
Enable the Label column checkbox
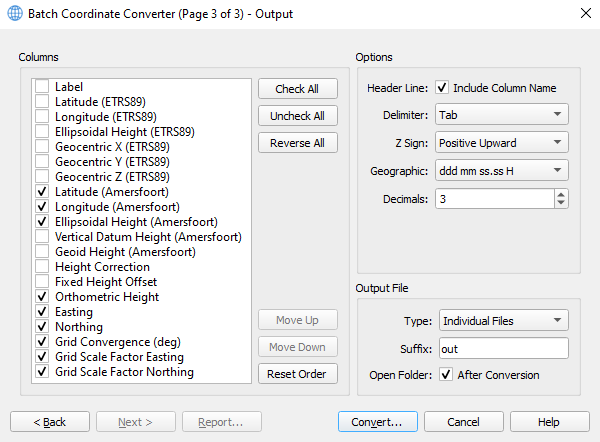(42, 87)
